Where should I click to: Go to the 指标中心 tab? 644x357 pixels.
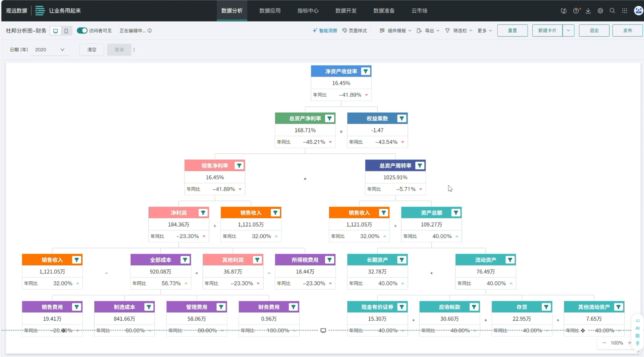click(x=308, y=11)
